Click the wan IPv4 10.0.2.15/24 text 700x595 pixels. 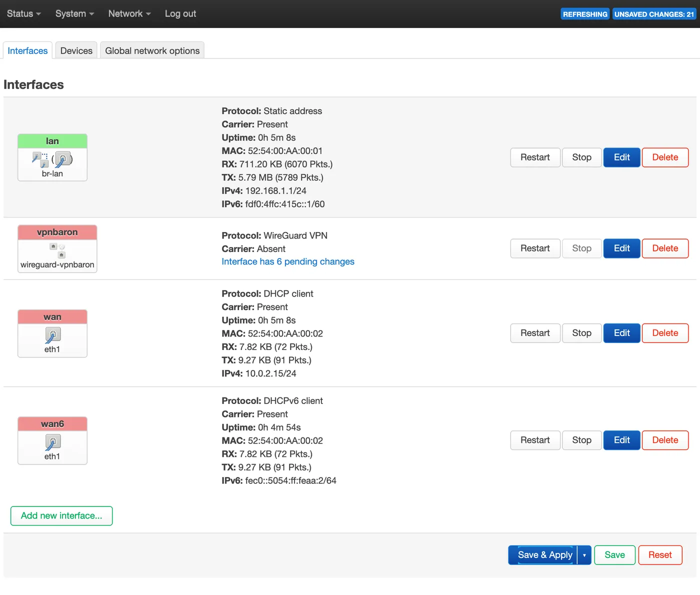coord(259,373)
